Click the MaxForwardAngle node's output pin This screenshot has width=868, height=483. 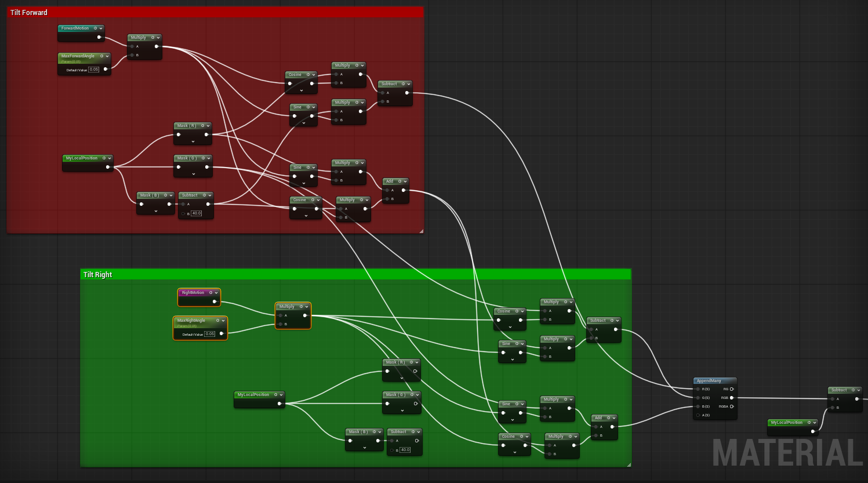(106, 69)
